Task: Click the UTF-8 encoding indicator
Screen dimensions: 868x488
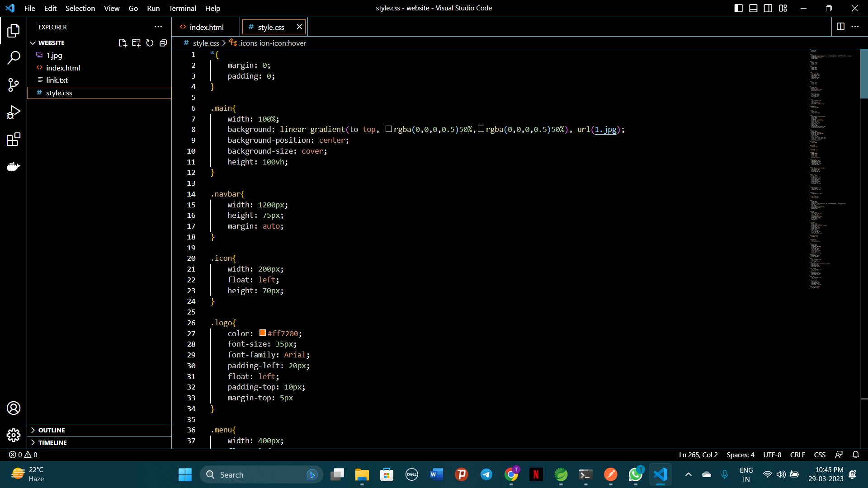Action: pyautogui.click(x=772, y=455)
